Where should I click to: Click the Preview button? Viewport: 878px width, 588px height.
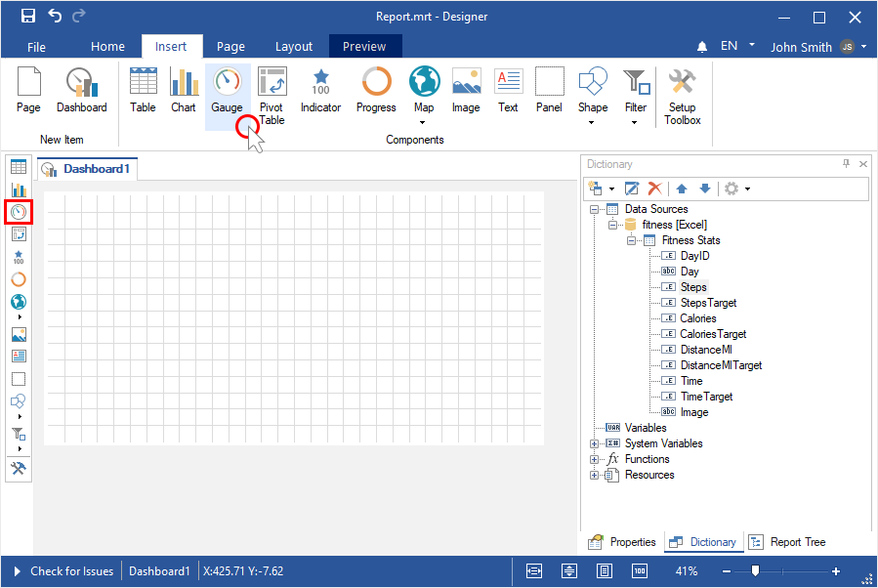coord(364,46)
